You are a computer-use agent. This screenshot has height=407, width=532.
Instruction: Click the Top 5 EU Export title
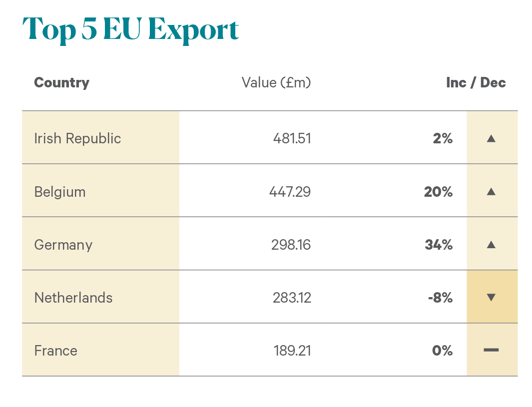130,29
